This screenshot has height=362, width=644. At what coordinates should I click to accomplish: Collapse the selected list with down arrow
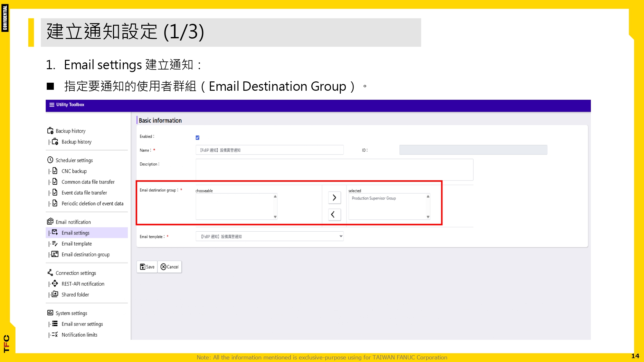pos(428,217)
